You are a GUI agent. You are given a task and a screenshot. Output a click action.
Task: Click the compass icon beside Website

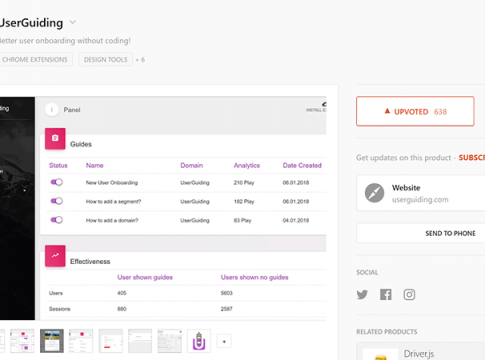tap(374, 193)
